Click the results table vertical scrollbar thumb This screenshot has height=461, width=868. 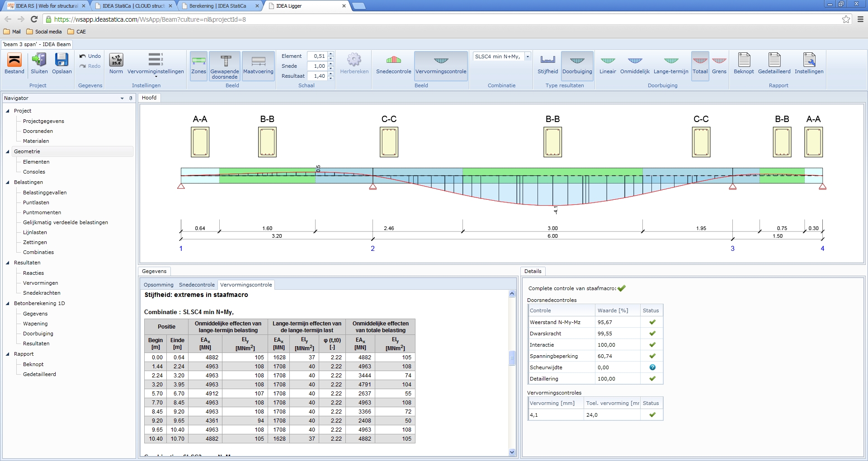click(512, 358)
